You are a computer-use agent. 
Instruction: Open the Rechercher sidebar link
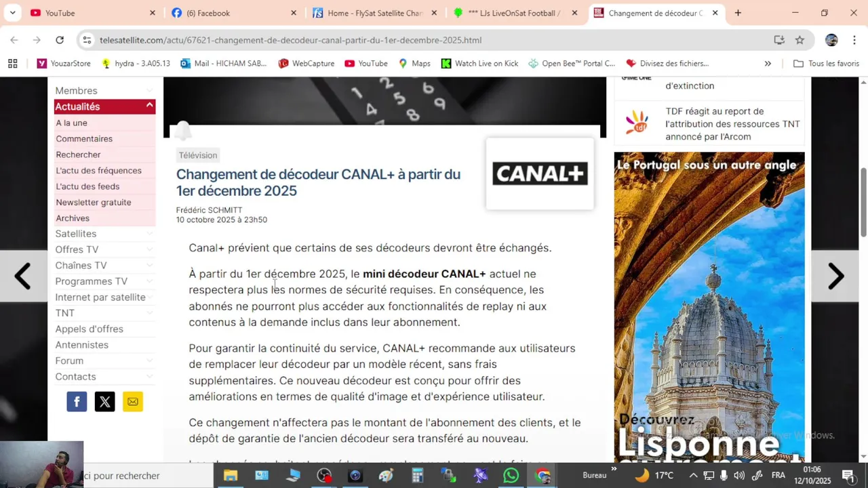pos(78,155)
